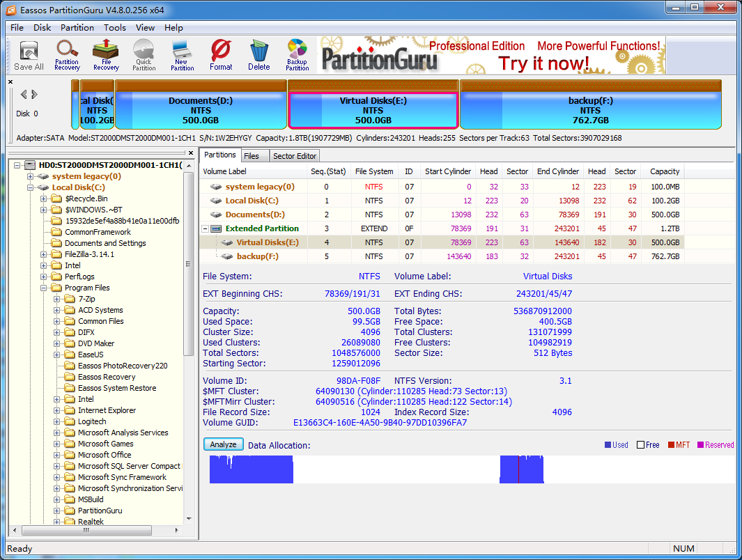Click tree scrollbar down arrow
Viewport: 742px width, 560px height.
(189, 519)
